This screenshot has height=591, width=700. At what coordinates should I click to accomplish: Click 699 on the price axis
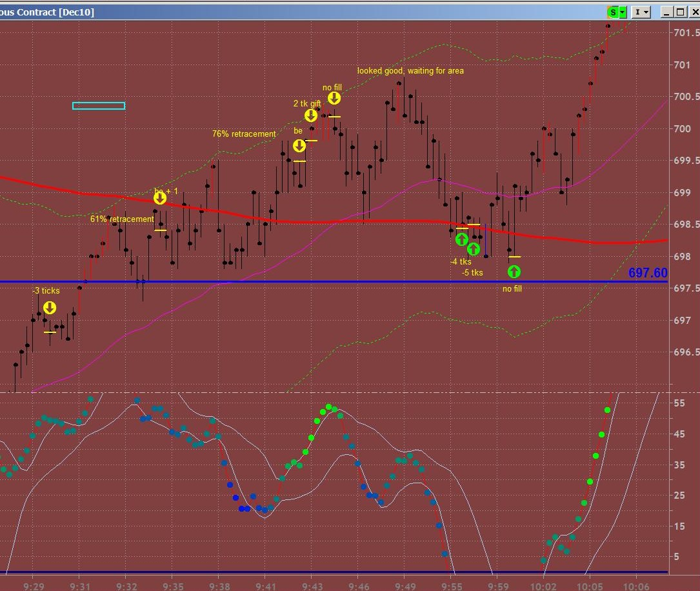682,192
